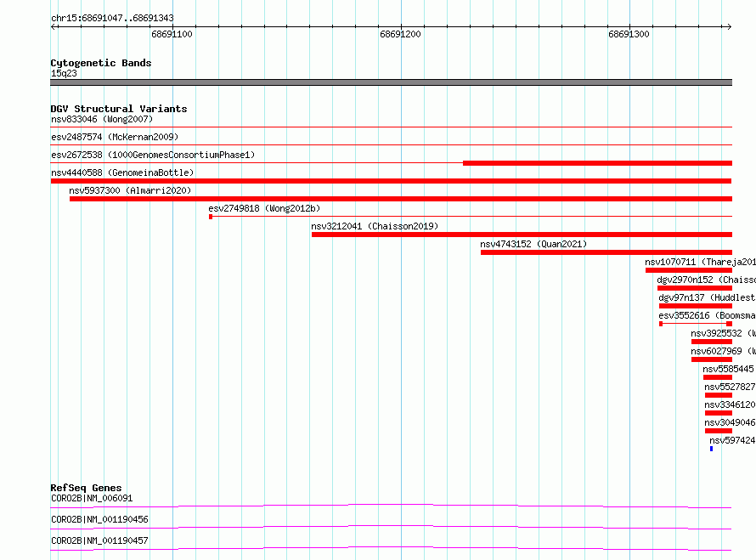756x560 pixels.
Task: Click nsv4743152 (Quan2021) variant label
Action: pyautogui.click(x=533, y=244)
